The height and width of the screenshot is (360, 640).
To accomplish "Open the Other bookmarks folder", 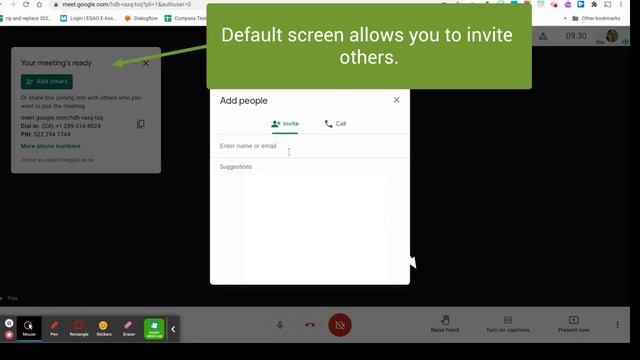I will (596, 18).
